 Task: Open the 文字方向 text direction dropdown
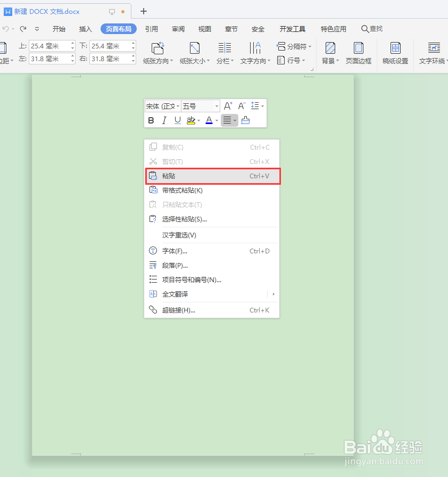tap(255, 53)
